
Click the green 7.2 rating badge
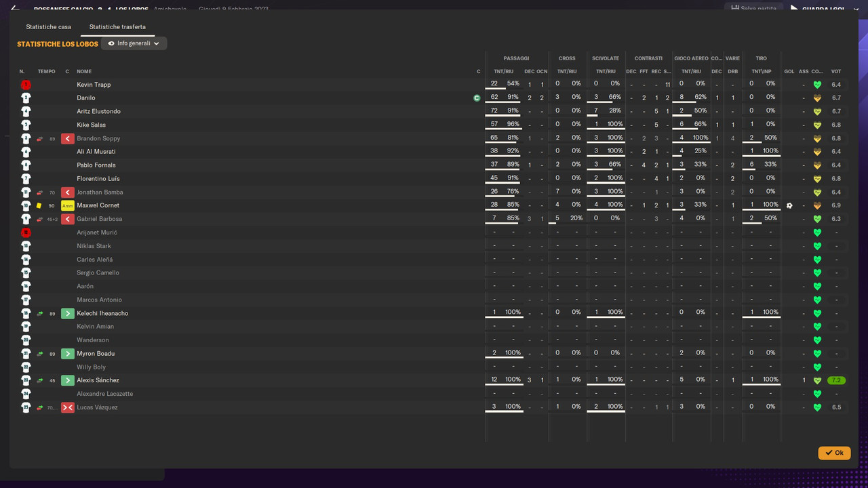tap(836, 380)
